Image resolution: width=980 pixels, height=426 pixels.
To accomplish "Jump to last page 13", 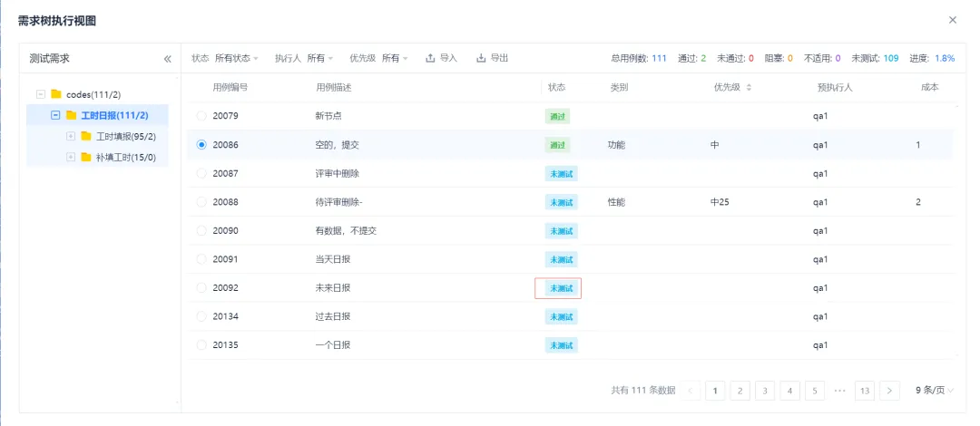I will coord(864,391).
